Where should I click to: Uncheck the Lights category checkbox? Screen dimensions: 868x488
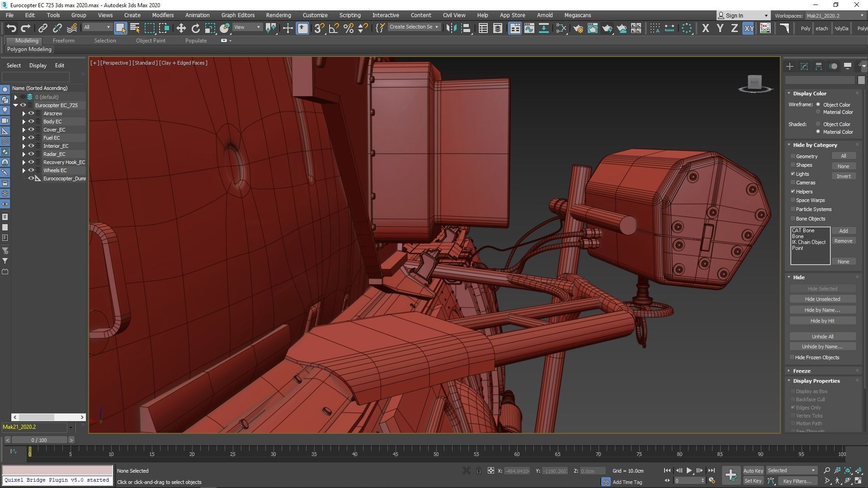(x=793, y=174)
